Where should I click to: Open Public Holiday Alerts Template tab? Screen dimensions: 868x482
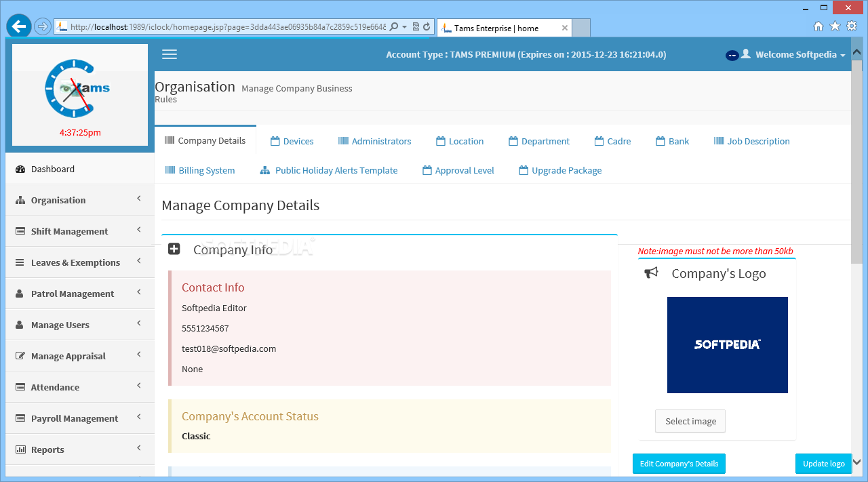(x=329, y=170)
